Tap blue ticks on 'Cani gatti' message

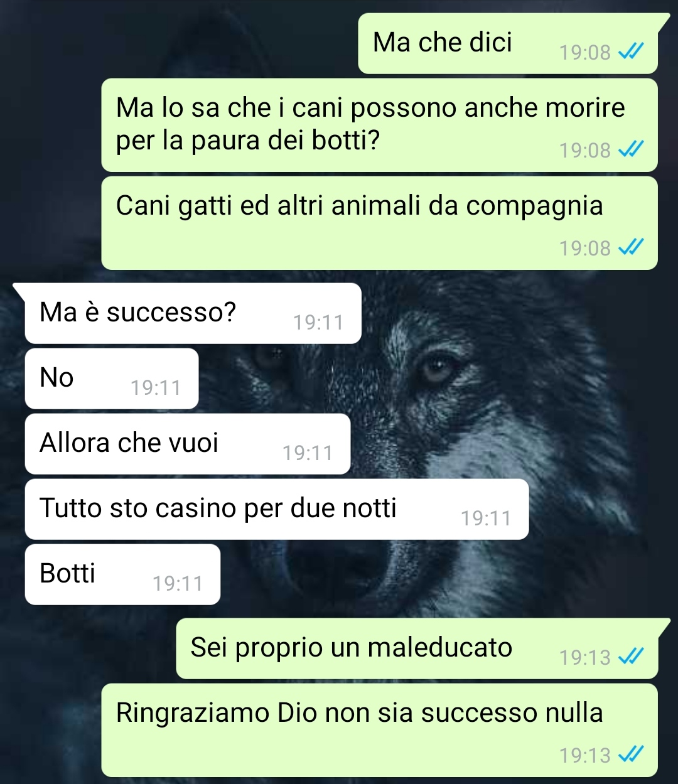631,248
